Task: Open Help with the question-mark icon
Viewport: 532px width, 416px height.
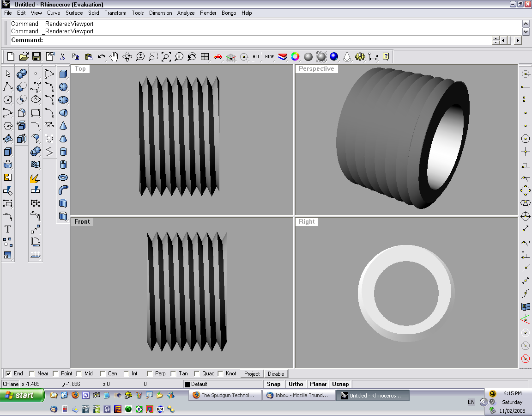Action: (386, 57)
